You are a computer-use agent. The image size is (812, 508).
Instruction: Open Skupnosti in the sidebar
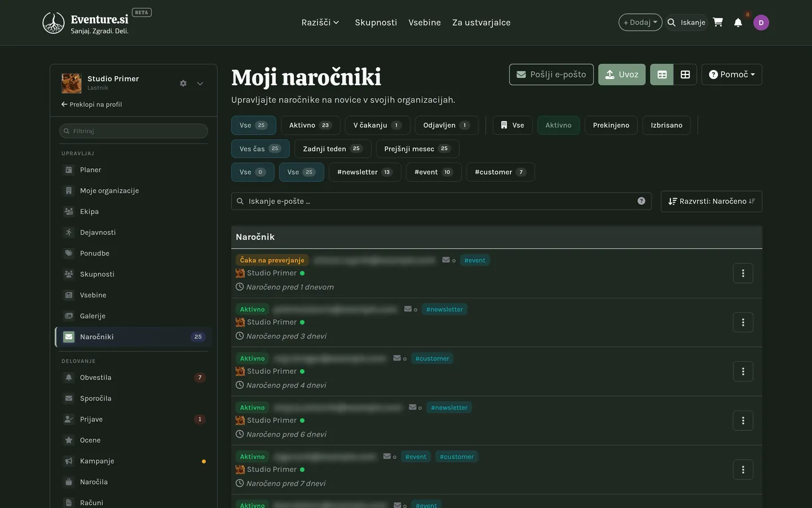point(133,274)
